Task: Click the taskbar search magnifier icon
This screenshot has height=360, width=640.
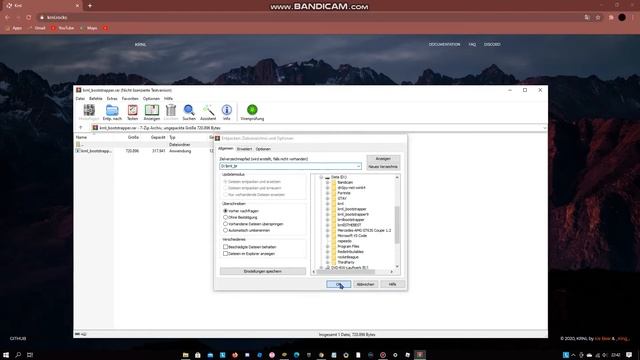Action: point(18,355)
